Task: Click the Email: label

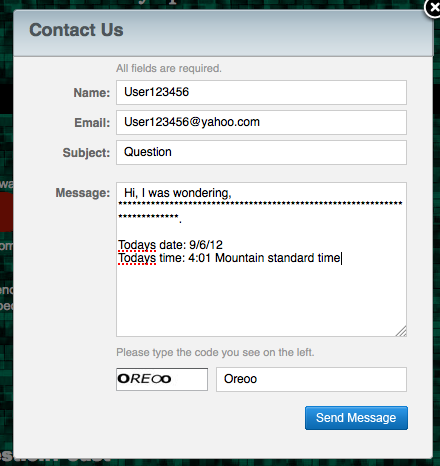Action: [x=92, y=123]
